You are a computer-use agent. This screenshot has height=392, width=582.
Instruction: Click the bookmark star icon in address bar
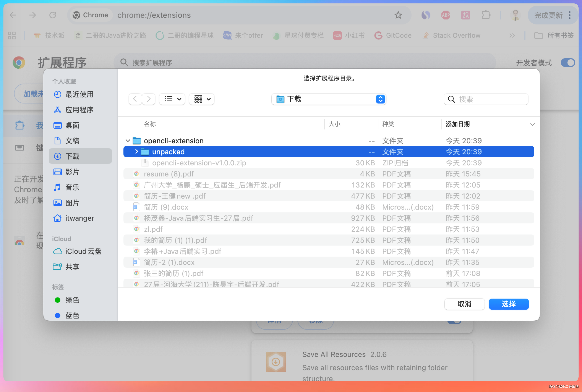[x=398, y=15]
